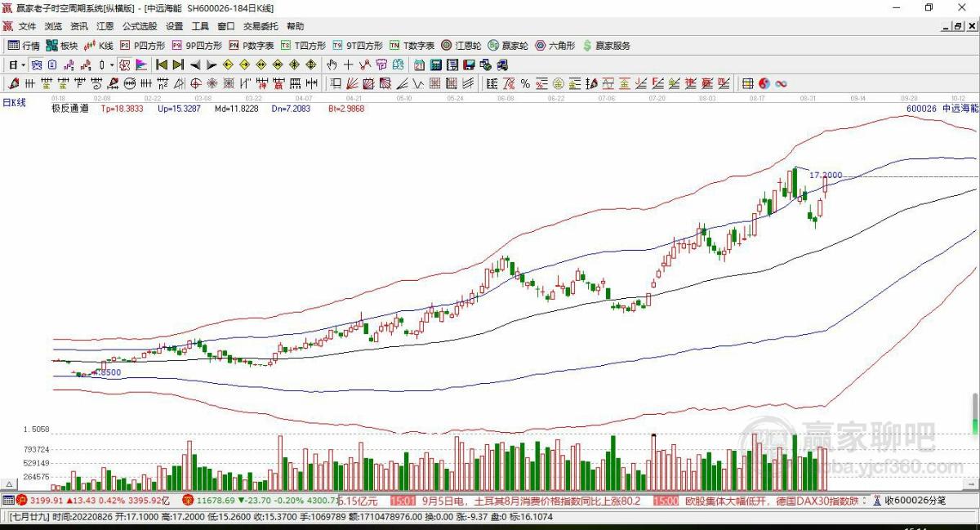This screenshot has width=980, height=530.
Task: Open the 设置 menu
Action: click(174, 27)
